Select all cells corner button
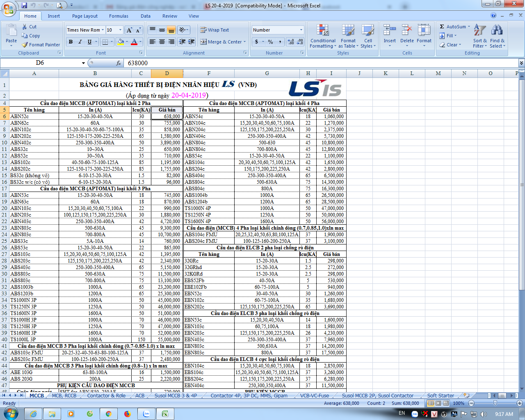Viewport: 525px width, 420px height. [5, 73]
